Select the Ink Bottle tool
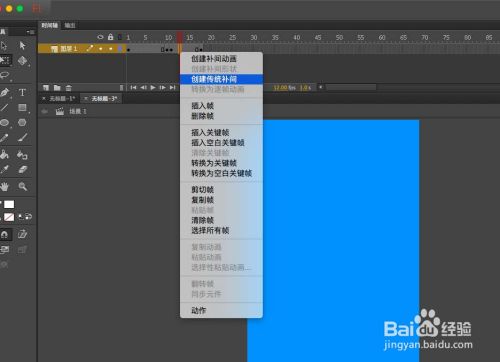500x362 pixels. (22, 155)
